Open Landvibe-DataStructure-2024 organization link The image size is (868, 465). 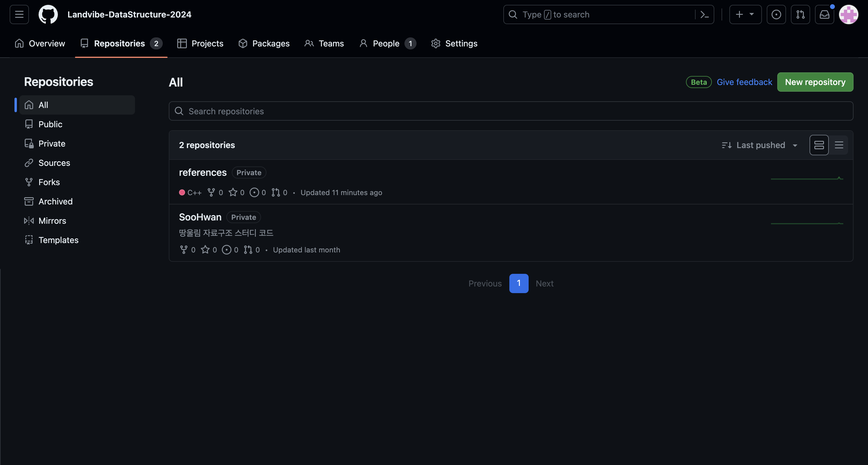click(129, 14)
